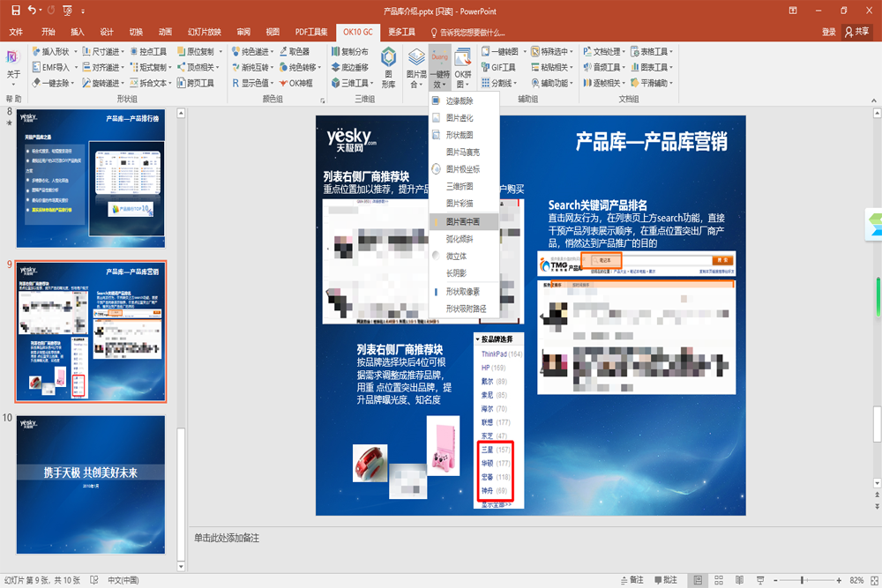Click fit slide to window icon
This screenshot has height=588, width=882.
(874, 580)
